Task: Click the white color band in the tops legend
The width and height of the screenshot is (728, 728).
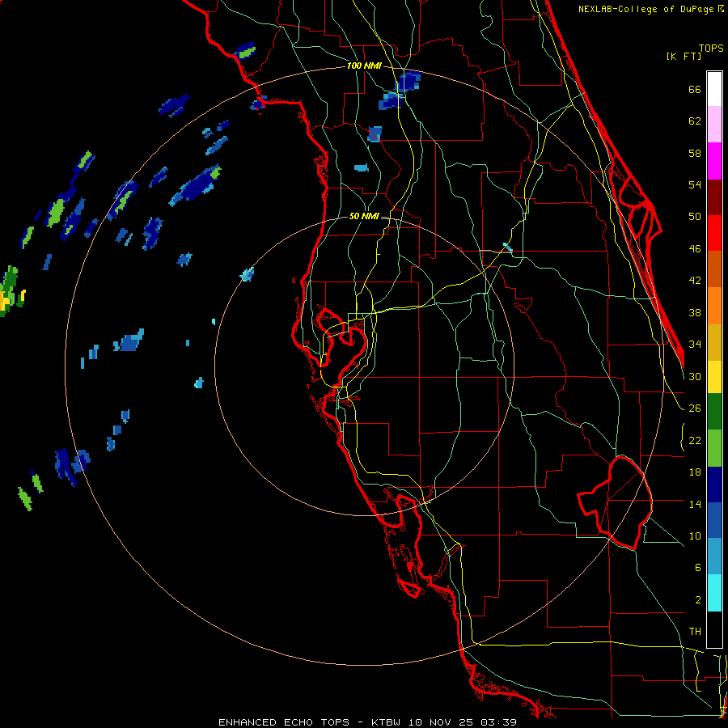Action: [714, 89]
